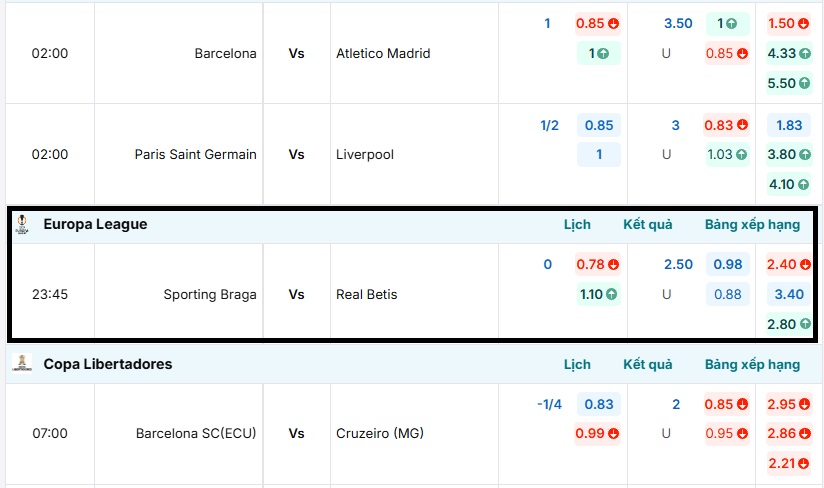824x488 pixels.
Task: Click the red down arrow beside 0.78
Action: (613, 265)
